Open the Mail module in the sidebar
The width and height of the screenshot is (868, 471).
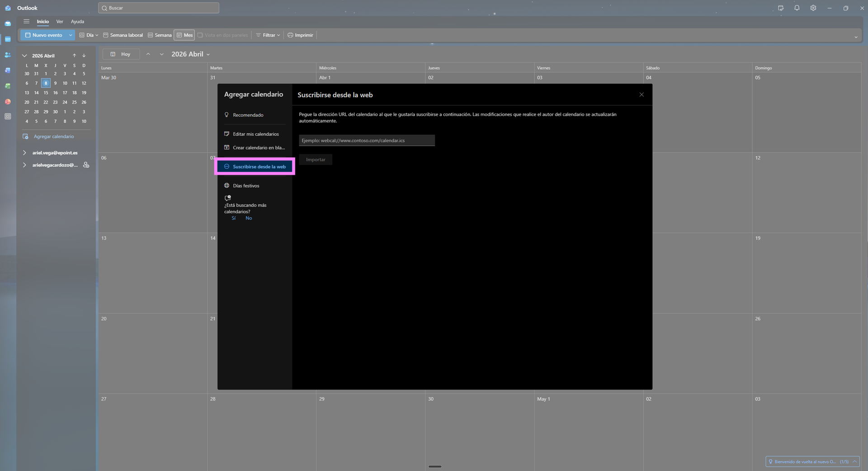click(x=8, y=24)
